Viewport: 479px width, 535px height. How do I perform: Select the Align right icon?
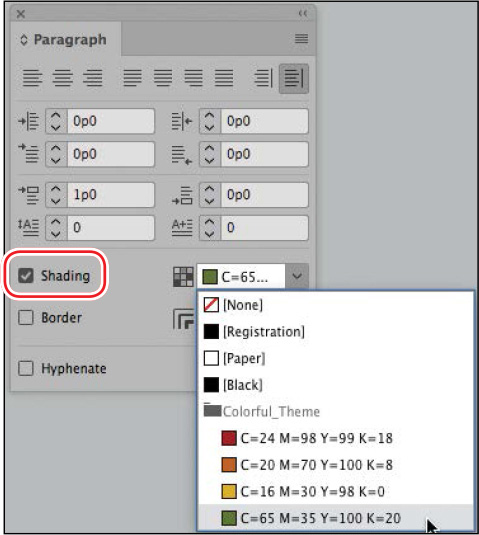click(x=92, y=78)
